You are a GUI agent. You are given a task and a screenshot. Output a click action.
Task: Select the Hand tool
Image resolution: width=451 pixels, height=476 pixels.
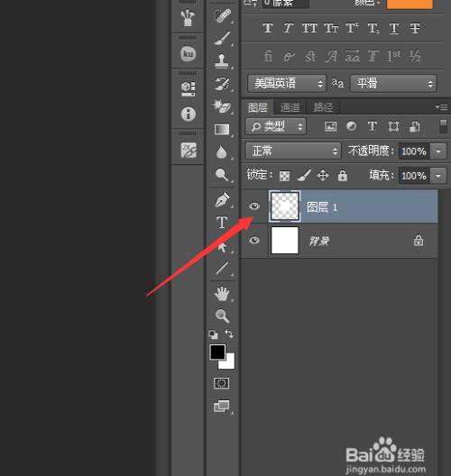coord(222,294)
